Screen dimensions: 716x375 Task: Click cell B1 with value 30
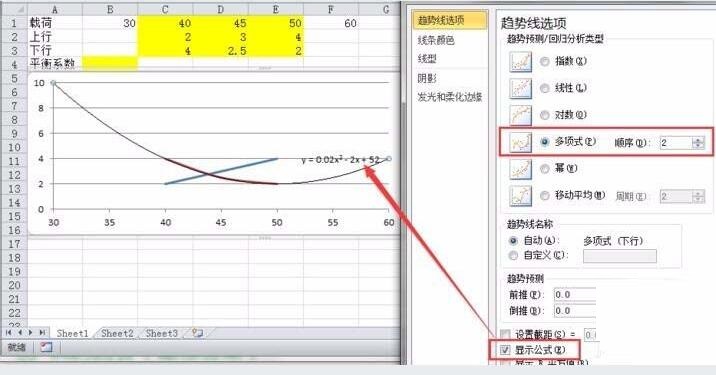110,23
